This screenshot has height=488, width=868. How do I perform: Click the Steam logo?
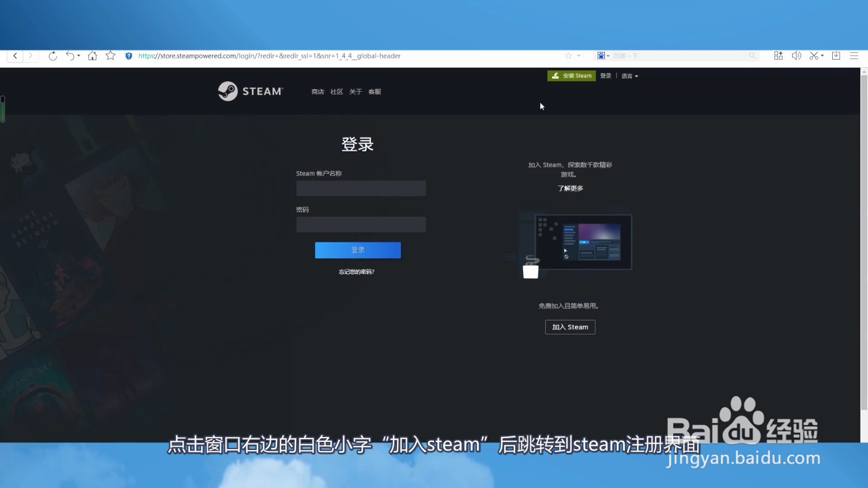click(x=250, y=91)
